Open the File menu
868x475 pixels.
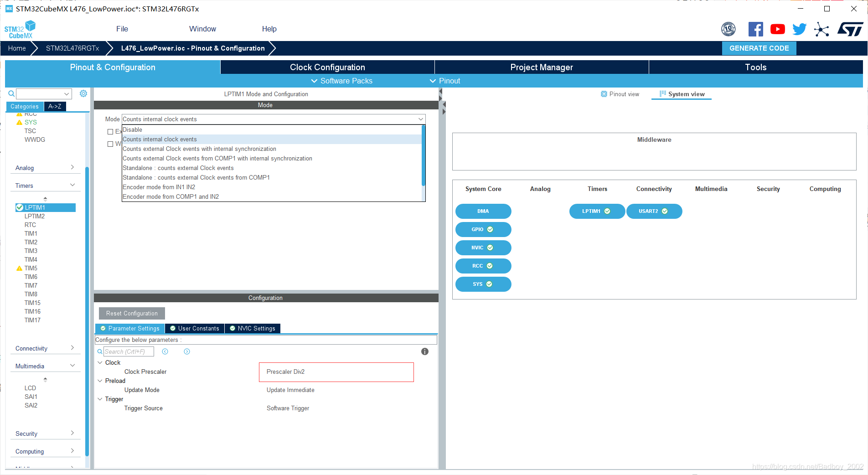(122, 29)
